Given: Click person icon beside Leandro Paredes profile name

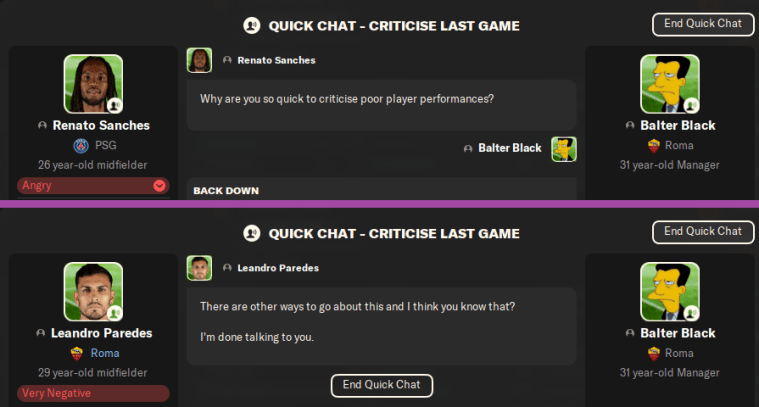Looking at the screenshot, I should click(x=41, y=333).
